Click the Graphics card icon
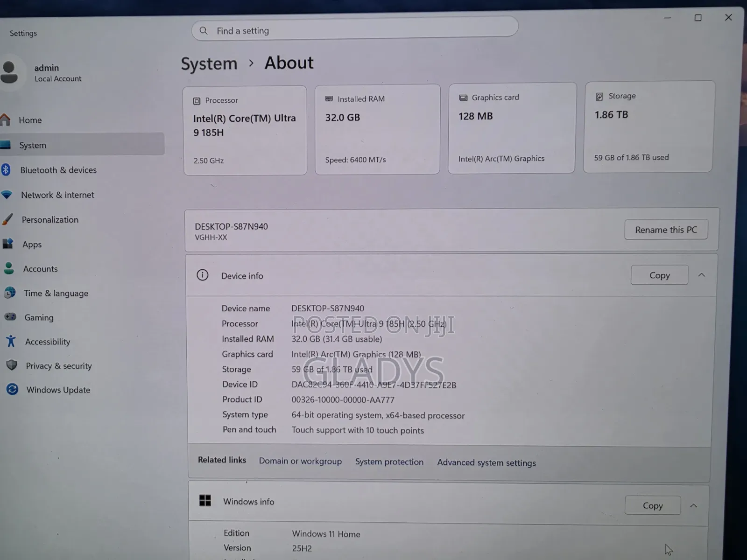The height and width of the screenshot is (560, 747). 463,98
